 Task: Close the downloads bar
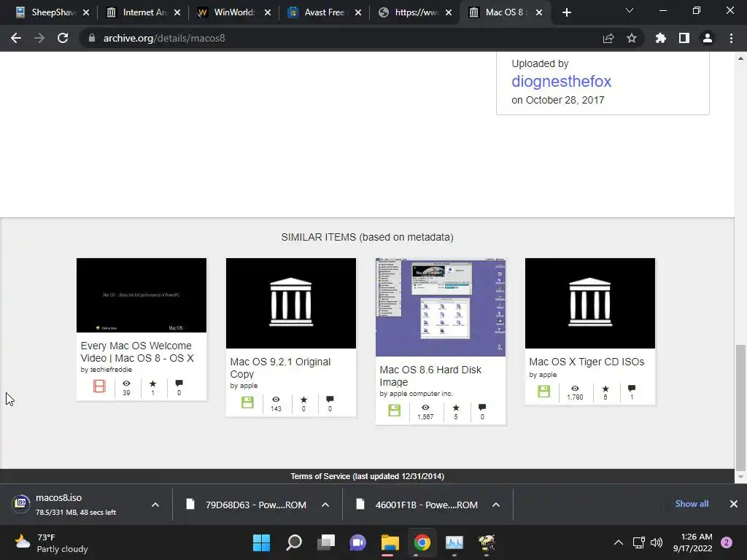[734, 504]
